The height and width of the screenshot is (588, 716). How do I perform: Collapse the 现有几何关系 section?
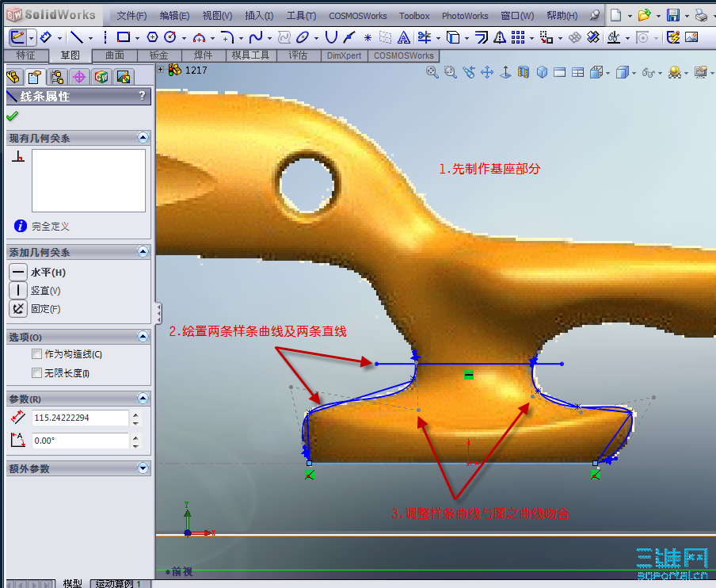click(143, 138)
